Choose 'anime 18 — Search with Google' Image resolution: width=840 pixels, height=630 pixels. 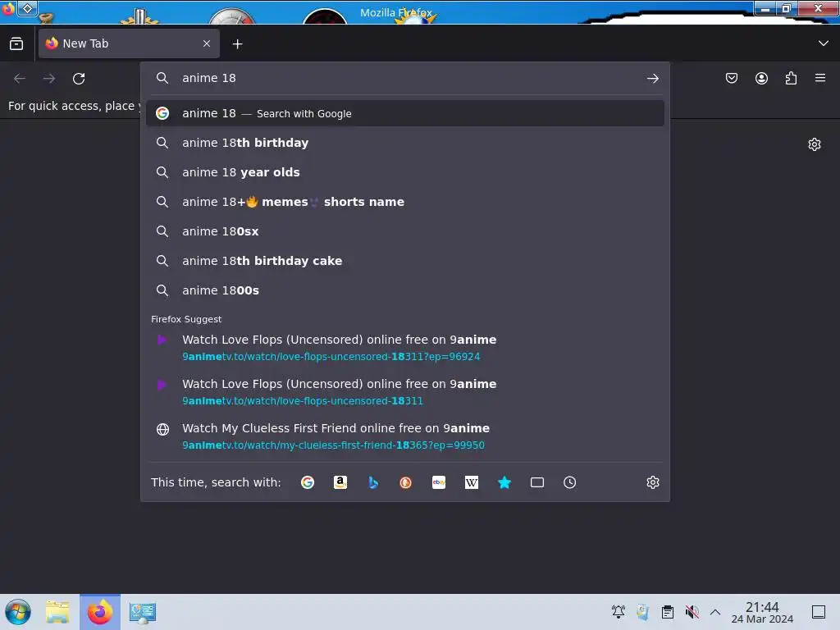click(x=405, y=113)
